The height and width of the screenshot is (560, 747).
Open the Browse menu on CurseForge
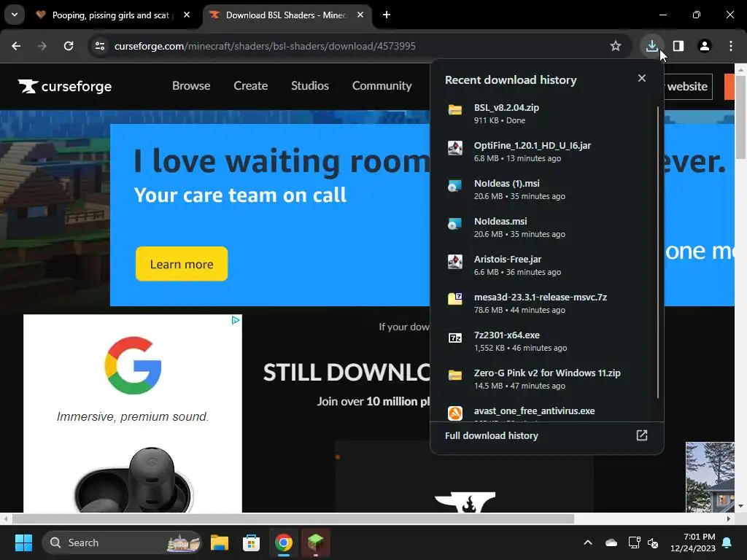click(x=191, y=86)
